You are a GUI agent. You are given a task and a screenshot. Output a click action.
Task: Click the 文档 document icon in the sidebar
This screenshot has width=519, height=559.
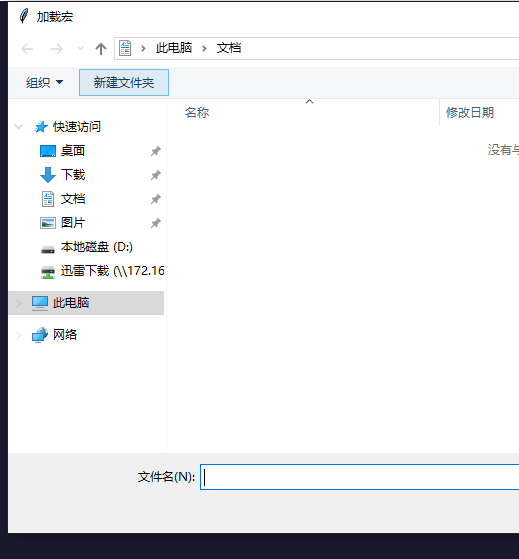[x=48, y=199]
